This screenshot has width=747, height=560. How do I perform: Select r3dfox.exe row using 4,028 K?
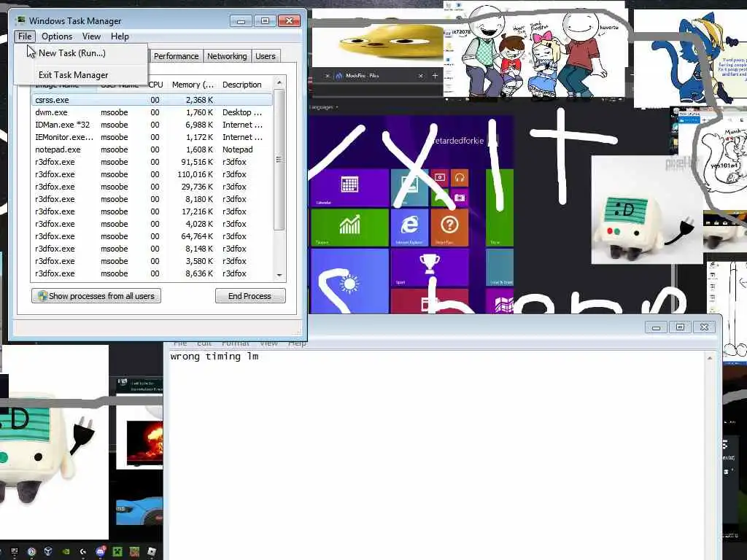(152, 224)
